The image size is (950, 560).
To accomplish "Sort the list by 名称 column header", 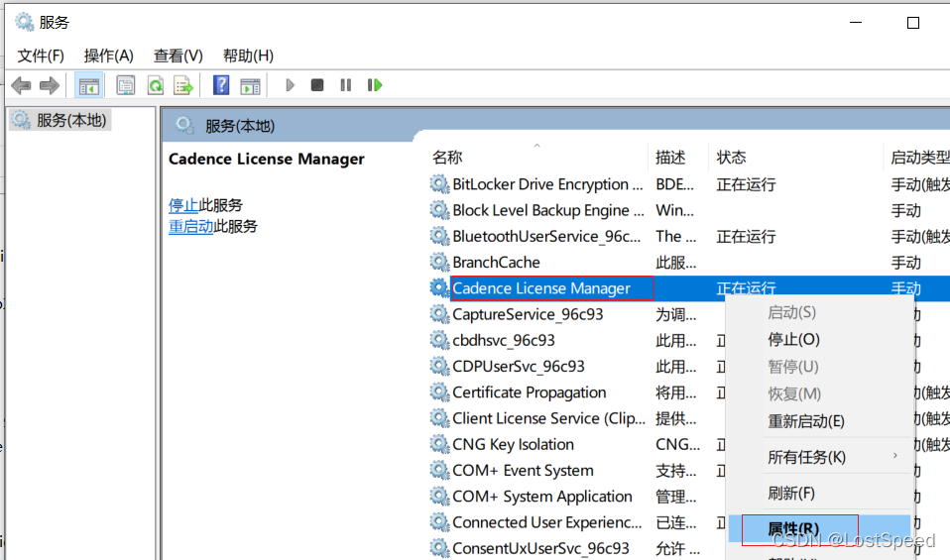I will coord(447,158).
